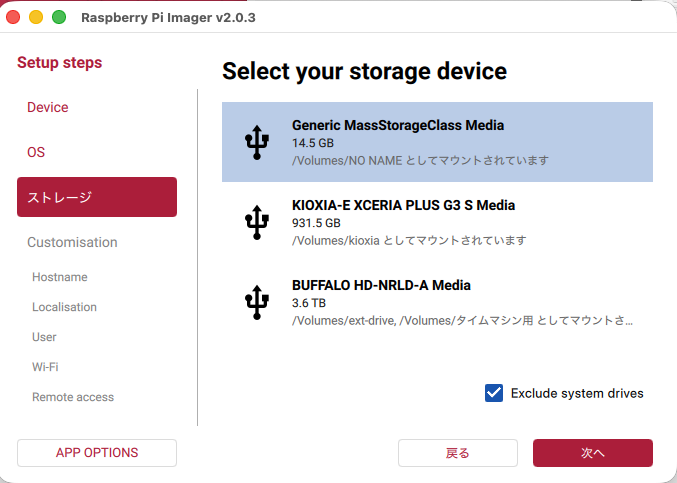Click the green fullscreen window button
Screen dimensions: 677x483
(x=59, y=17)
